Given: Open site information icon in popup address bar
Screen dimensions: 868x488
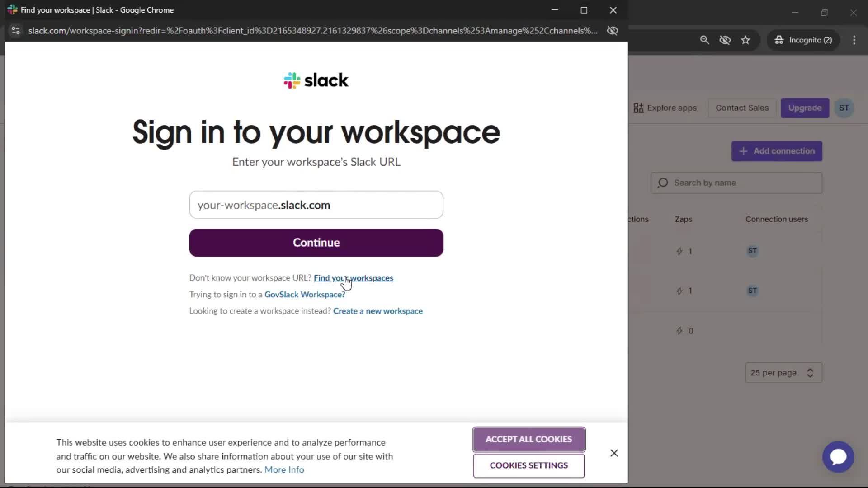Looking at the screenshot, I should [16, 31].
